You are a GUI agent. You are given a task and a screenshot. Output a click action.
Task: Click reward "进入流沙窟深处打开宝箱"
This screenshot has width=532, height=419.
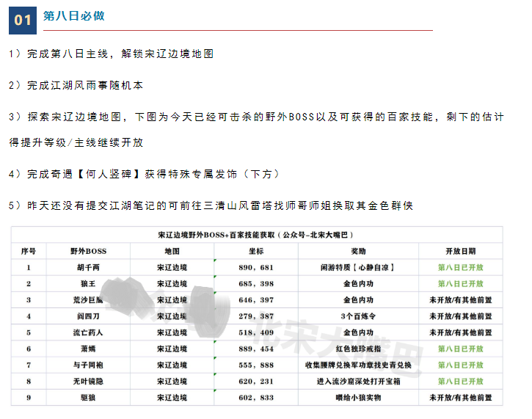[x=358, y=382]
